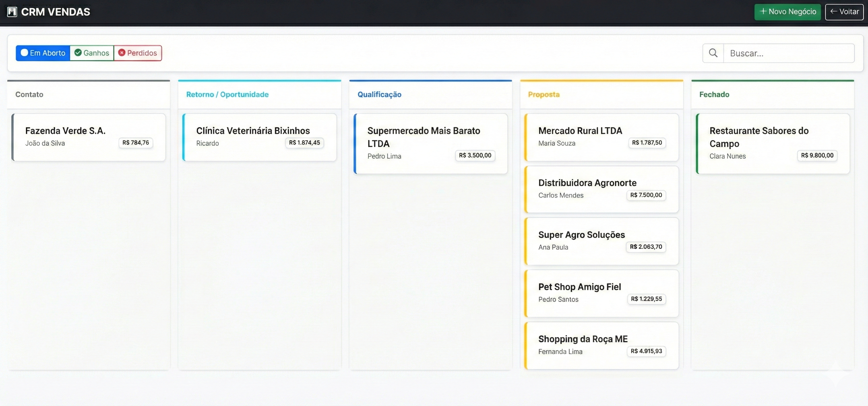
Task: Click the red X icon on Perdidos
Action: 122,52
